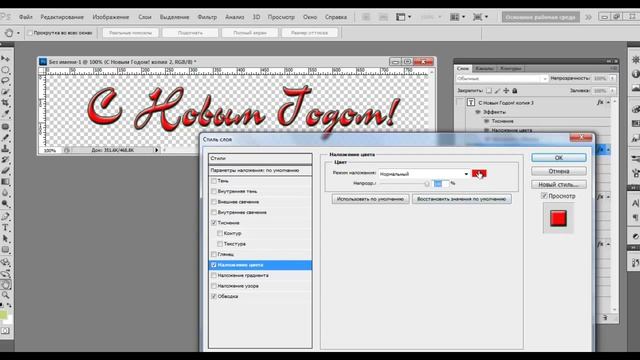Image resolution: width=640 pixels, height=360 pixels.
Task: Toggle the Просмотр preview checkbox
Action: coord(544,196)
